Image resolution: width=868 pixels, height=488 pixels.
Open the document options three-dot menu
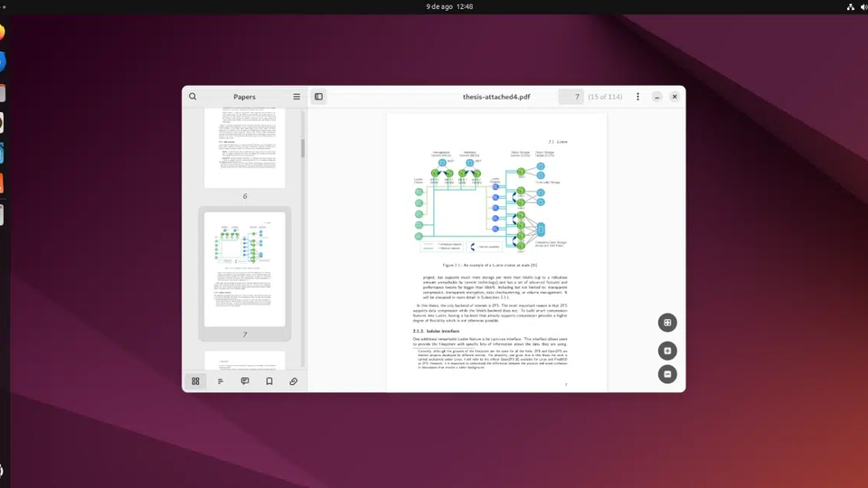pos(637,97)
